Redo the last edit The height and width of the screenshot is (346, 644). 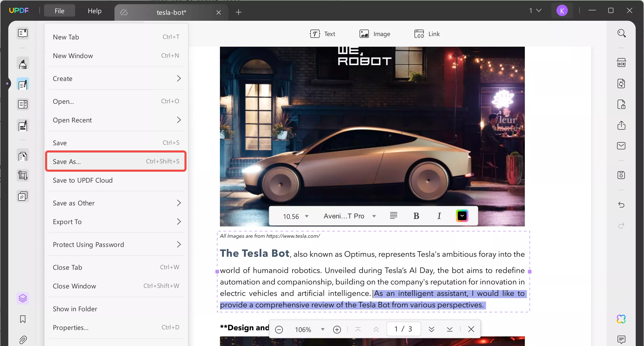(621, 225)
